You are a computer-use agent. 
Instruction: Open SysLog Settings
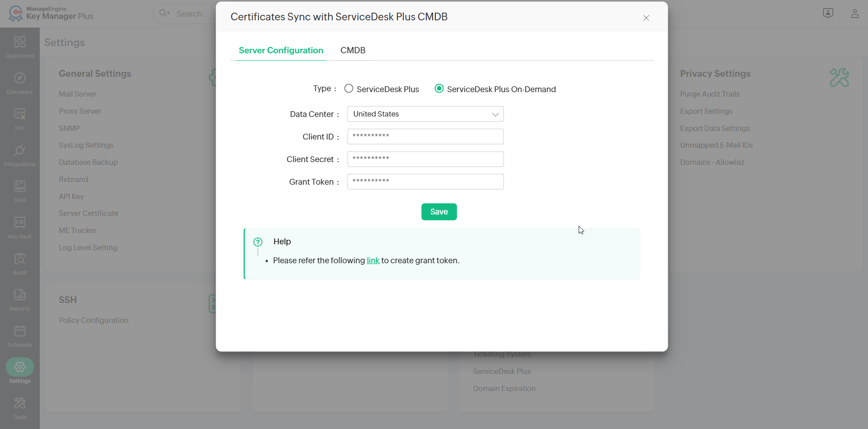[86, 145]
